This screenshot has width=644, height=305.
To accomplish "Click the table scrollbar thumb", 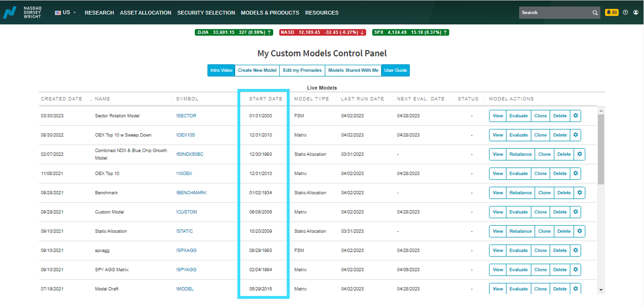I will click(601, 149).
